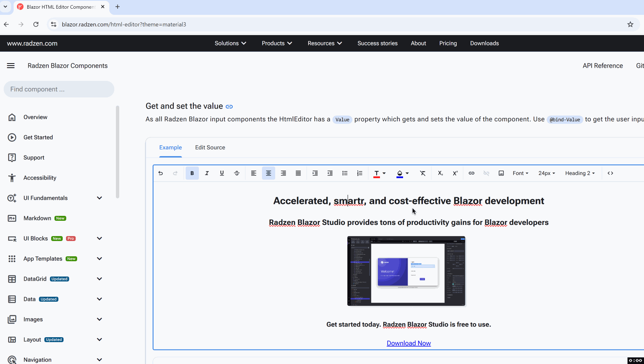
Task: Apply the red text color
Action: click(377, 174)
